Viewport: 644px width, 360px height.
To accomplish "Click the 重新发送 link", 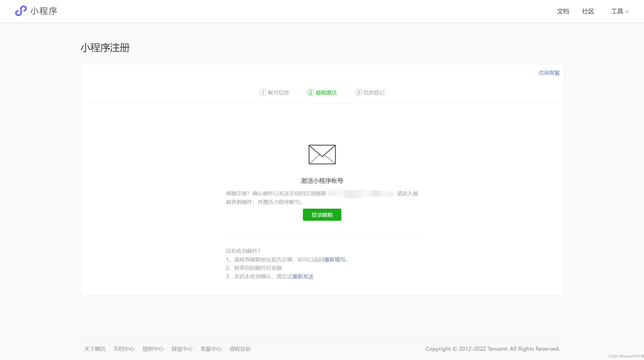I will coord(303,277).
